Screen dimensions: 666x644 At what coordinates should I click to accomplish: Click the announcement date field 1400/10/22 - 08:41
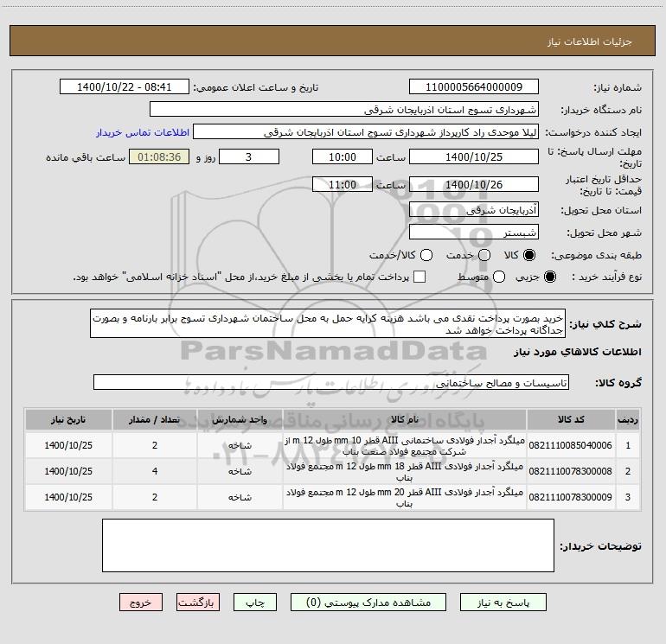124,87
